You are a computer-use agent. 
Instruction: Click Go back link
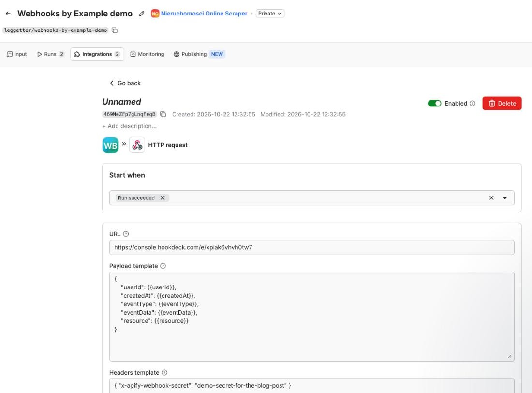(125, 83)
